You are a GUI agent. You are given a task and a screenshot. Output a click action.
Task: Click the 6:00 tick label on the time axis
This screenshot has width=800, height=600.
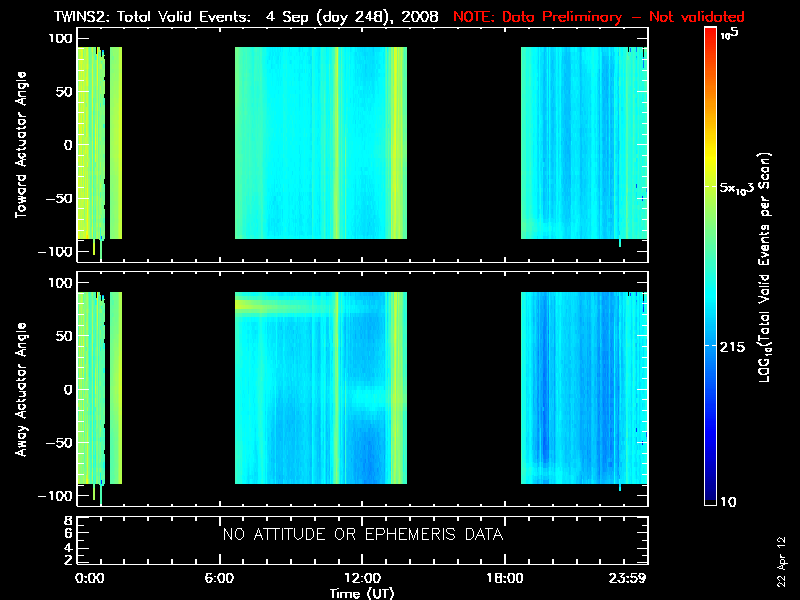coord(219,578)
